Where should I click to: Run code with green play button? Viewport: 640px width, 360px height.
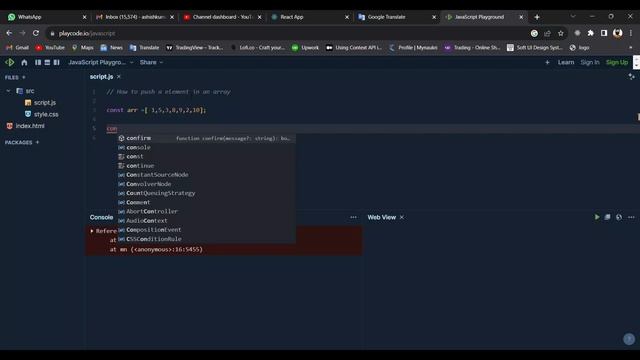tap(597, 217)
